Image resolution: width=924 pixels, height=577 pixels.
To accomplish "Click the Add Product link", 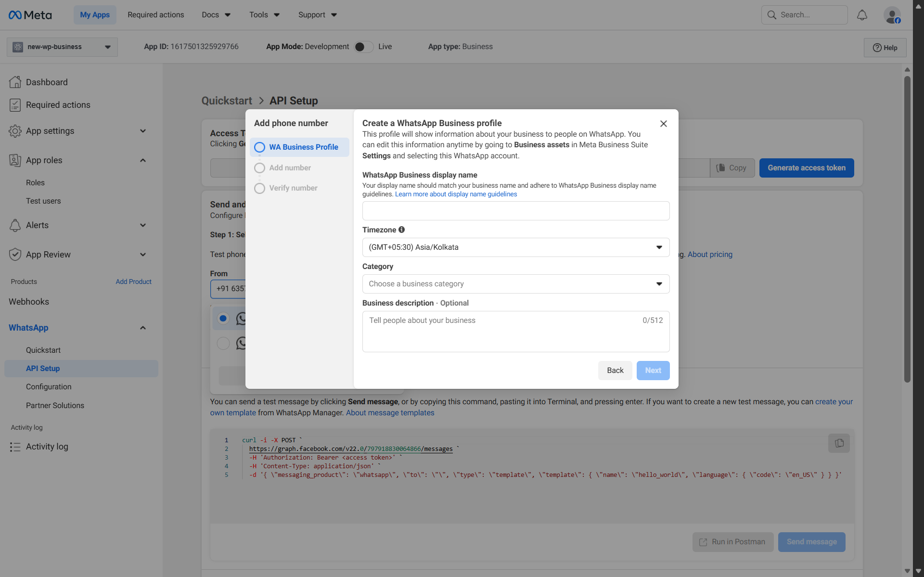I will click(x=133, y=282).
